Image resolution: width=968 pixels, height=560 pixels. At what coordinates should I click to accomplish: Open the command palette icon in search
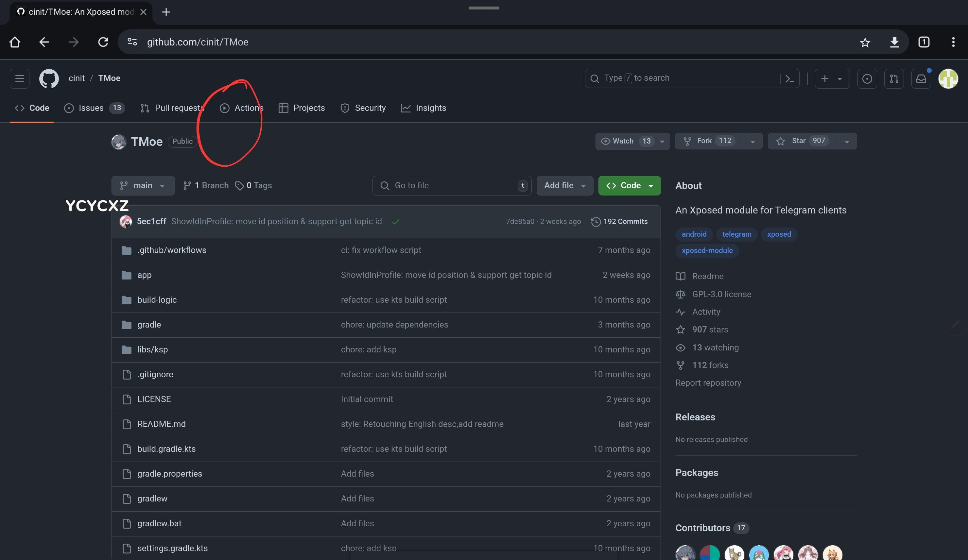[x=789, y=79]
